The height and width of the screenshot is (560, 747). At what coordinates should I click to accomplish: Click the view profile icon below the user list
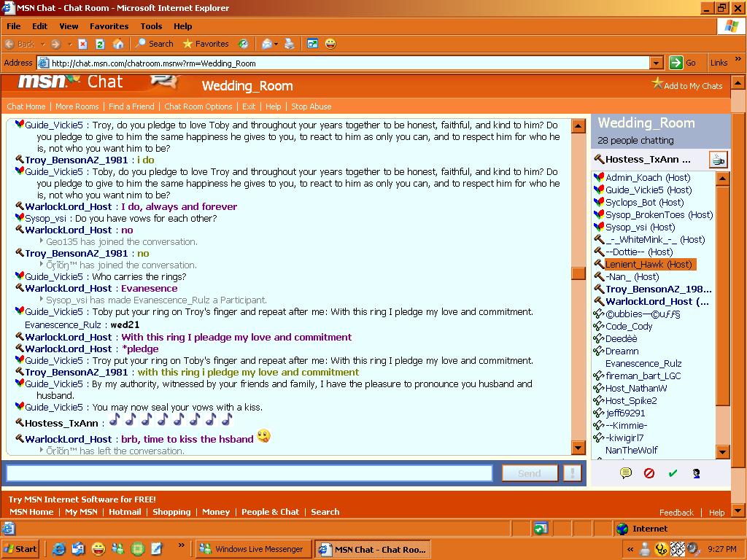coord(696,473)
